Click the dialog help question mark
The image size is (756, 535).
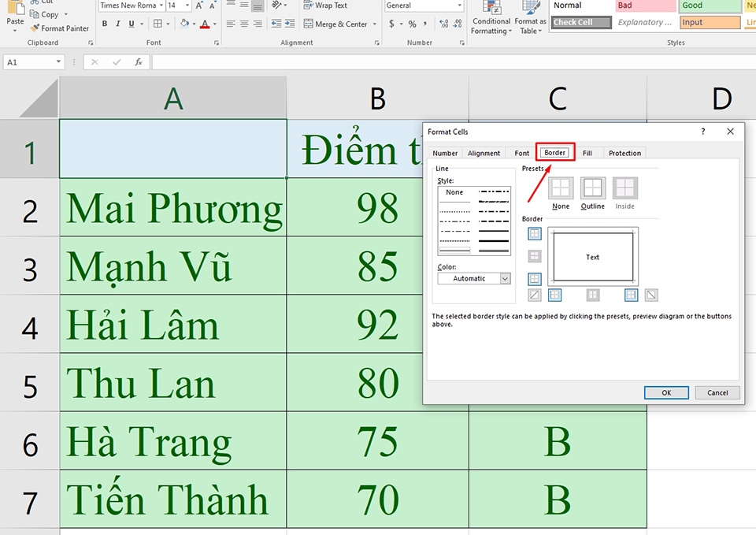pyautogui.click(x=703, y=132)
